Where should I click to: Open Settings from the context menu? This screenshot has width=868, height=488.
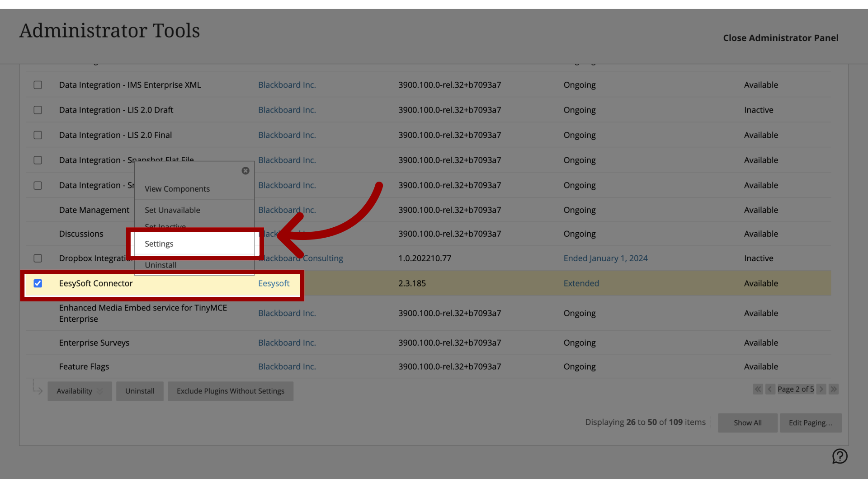194,244
